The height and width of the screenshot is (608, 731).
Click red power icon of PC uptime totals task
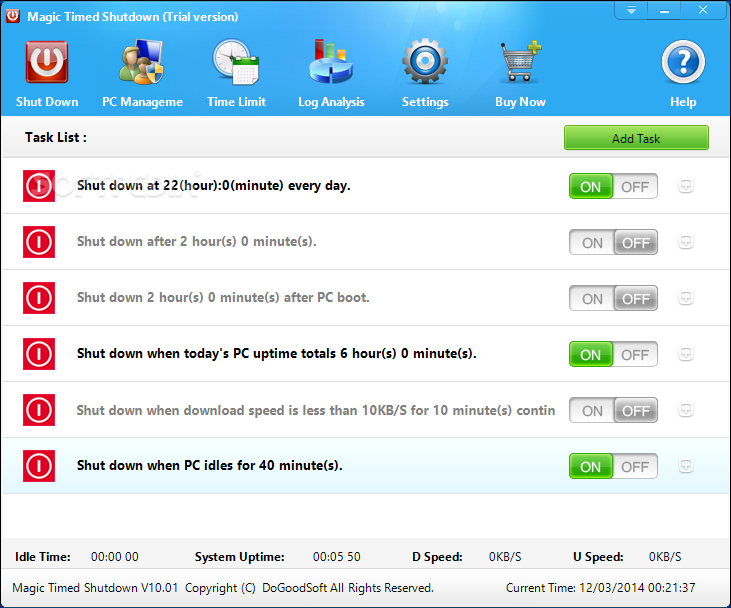39,354
